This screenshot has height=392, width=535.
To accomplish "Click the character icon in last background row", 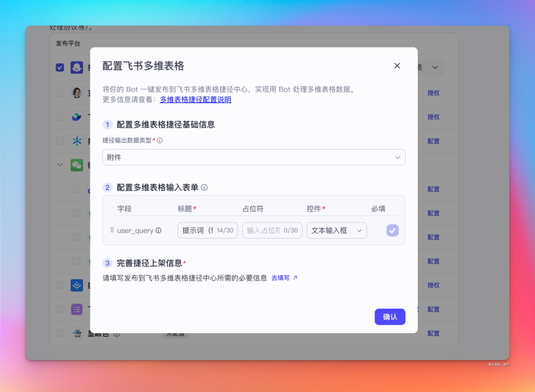I will point(77,333).
